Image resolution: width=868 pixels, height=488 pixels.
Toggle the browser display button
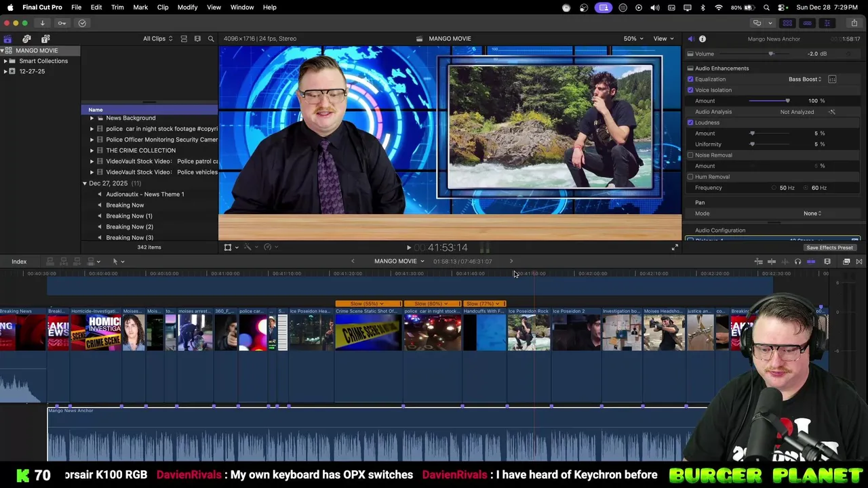tap(787, 23)
